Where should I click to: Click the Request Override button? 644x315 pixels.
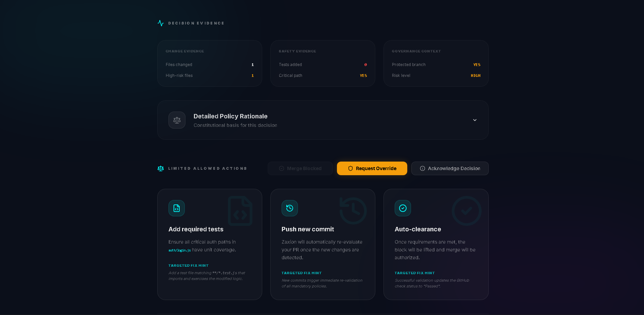(372, 168)
